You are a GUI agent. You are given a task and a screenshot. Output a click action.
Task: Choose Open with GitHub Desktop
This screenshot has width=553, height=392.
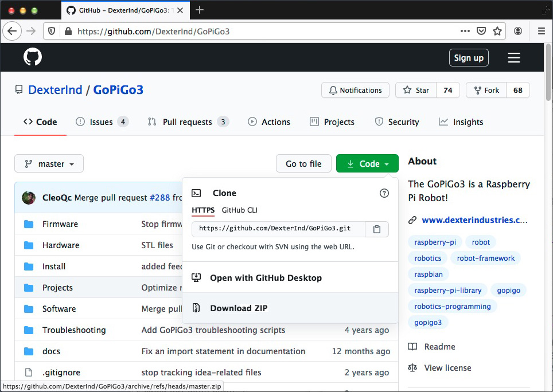[266, 278]
